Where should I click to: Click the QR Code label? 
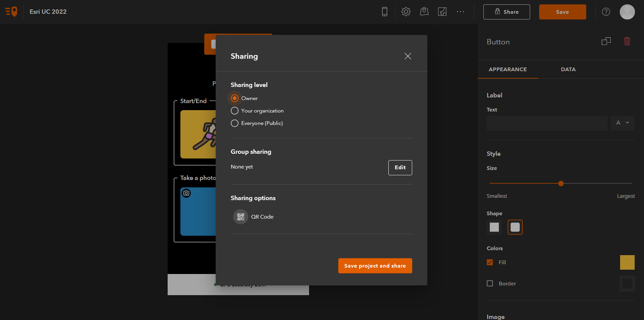pyautogui.click(x=262, y=217)
